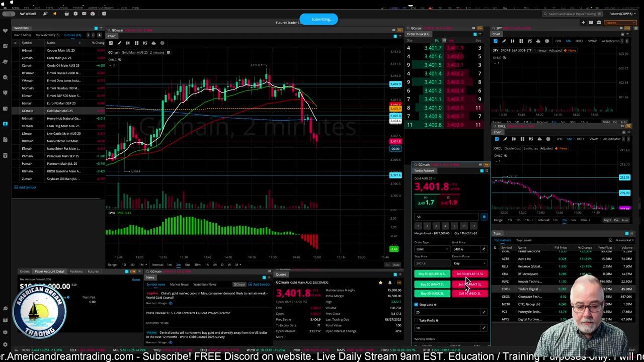This screenshot has width=644, height=362.
Task: Click quantity preset 1 button
Action: [x=418, y=226]
